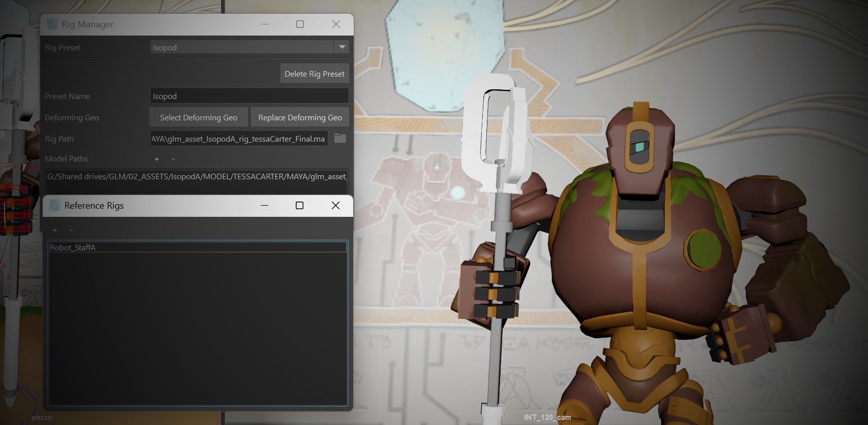The height and width of the screenshot is (425, 868).
Task: Minimize the Reference Rigs window
Action: tap(264, 205)
